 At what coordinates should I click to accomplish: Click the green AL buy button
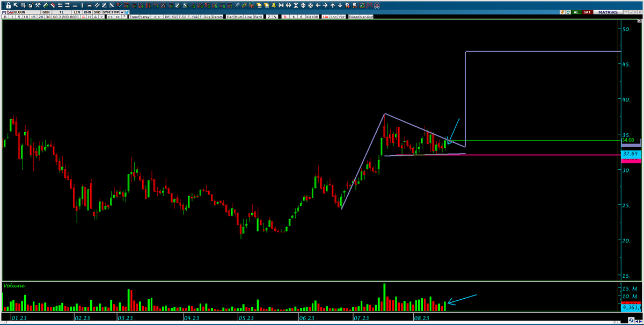click(577, 12)
